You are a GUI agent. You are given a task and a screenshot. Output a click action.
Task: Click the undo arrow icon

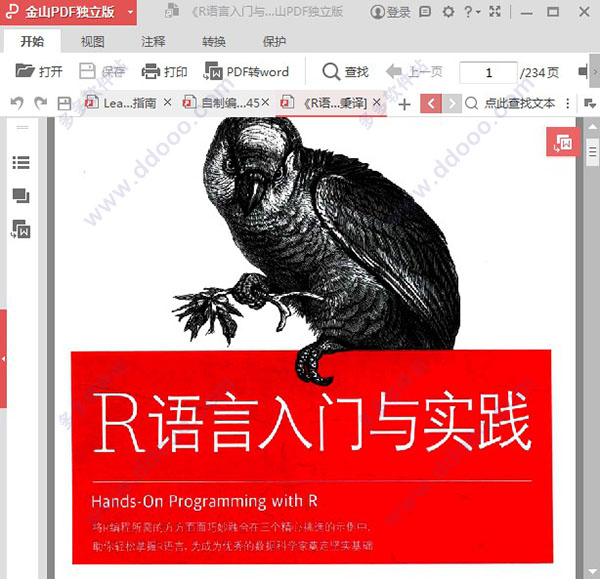[17, 103]
